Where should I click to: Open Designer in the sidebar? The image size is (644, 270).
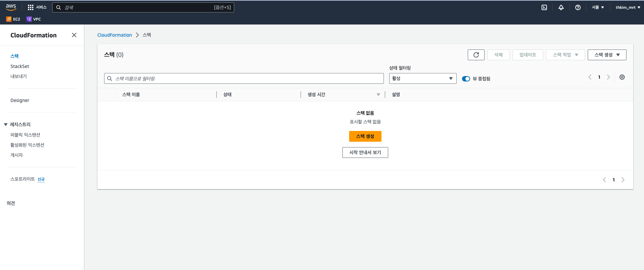coord(20,100)
